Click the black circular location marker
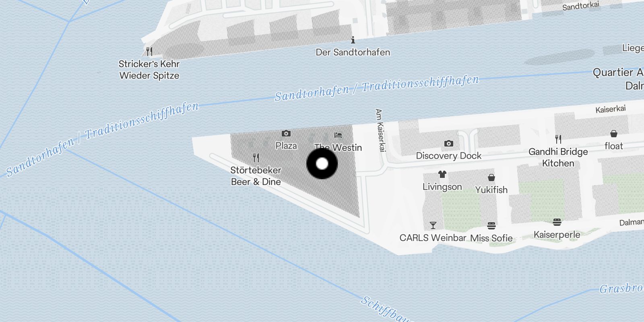 [x=322, y=164]
